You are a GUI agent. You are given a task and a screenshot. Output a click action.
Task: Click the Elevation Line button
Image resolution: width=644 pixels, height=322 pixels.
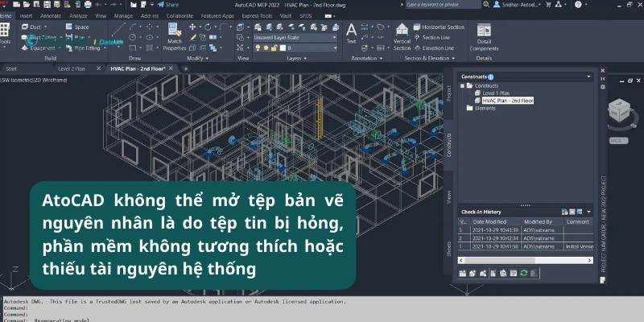(x=434, y=48)
